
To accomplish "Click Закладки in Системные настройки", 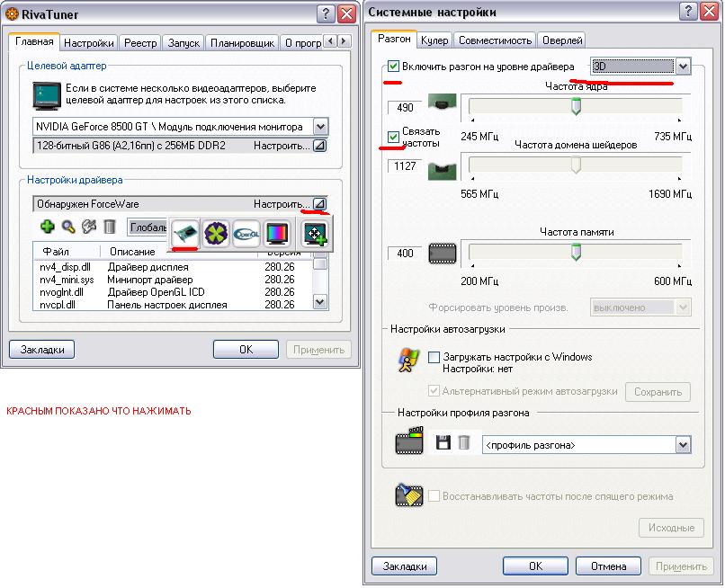I will click(405, 566).
